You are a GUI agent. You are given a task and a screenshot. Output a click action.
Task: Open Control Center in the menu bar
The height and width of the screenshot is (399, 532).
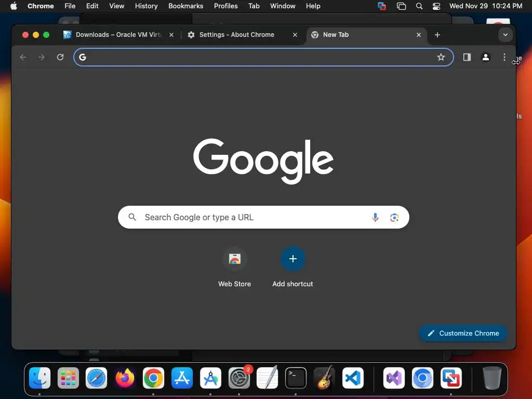[x=436, y=6]
